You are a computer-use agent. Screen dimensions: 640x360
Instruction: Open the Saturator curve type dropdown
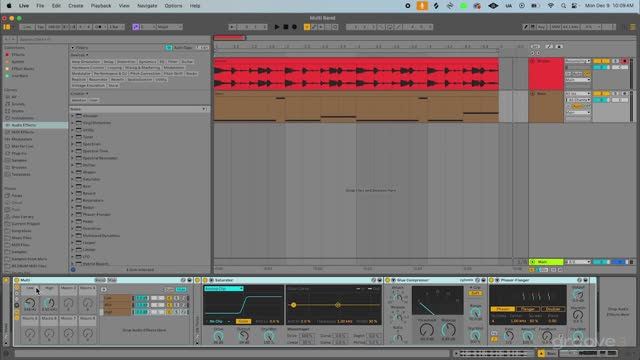pyautogui.click(x=224, y=289)
